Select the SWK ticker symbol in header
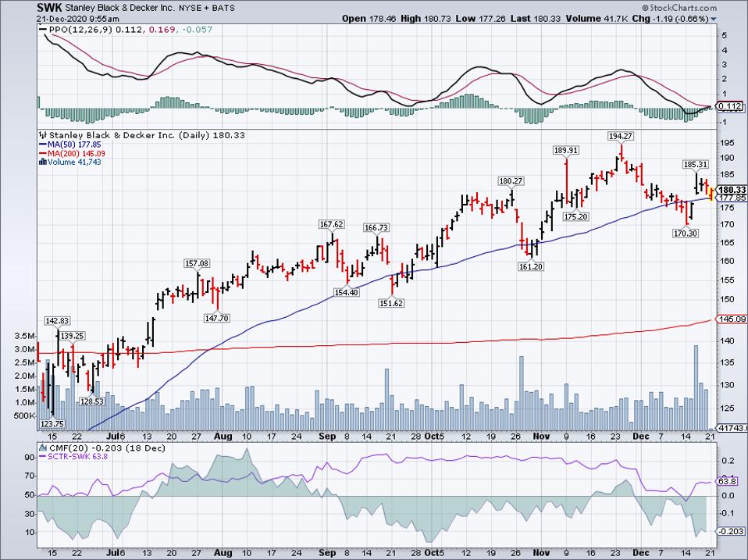Viewport: 748px width, 560px height. pos(50,8)
